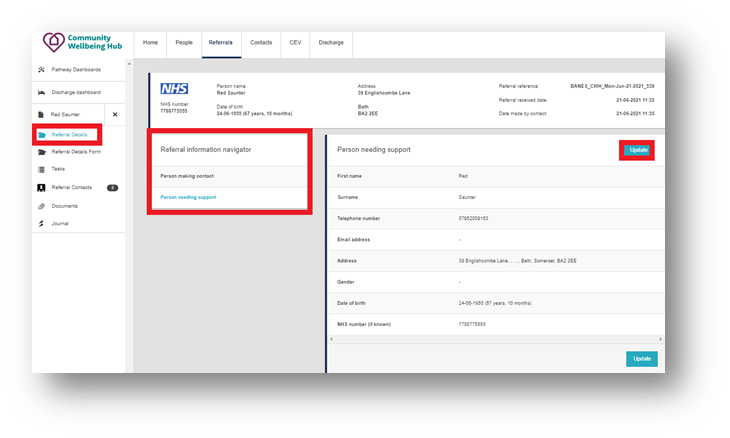Click the referral reference BANES_CWH value
Image resolution: width=730 pixels, height=438 pixels.
click(612, 87)
